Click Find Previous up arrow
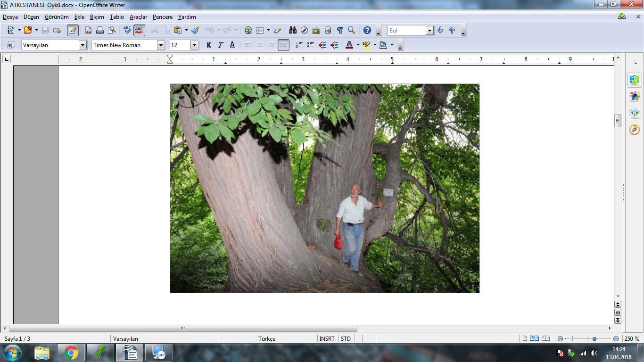 (452, 30)
